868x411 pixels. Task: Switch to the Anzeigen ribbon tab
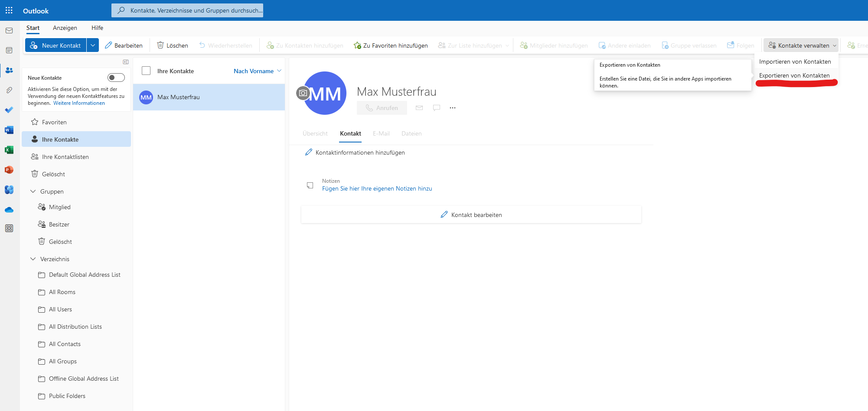click(x=65, y=28)
